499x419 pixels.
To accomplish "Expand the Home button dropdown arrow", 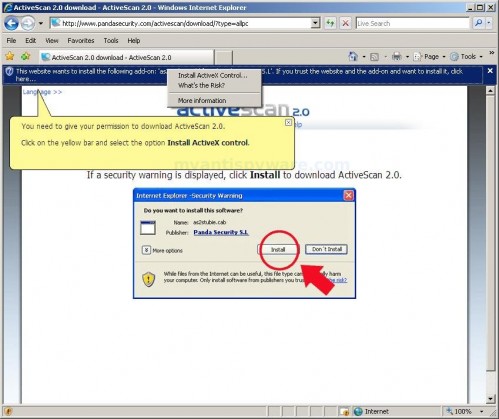I will pyautogui.click(x=364, y=57).
